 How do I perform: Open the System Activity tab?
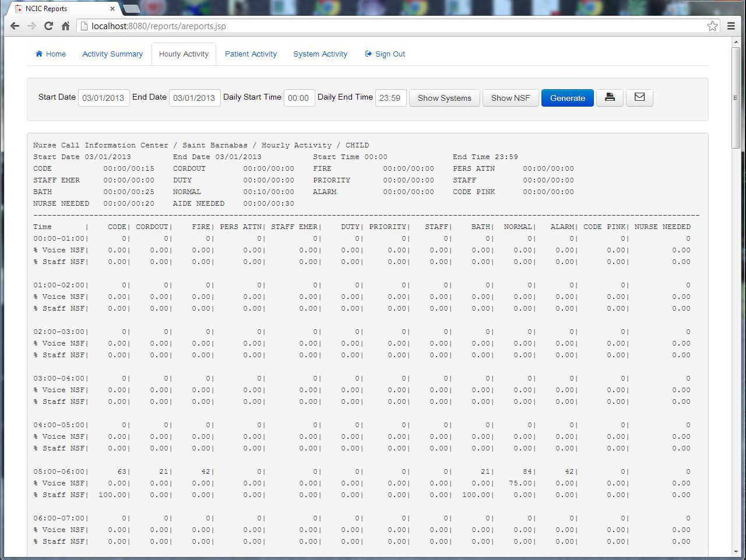pyautogui.click(x=320, y=54)
